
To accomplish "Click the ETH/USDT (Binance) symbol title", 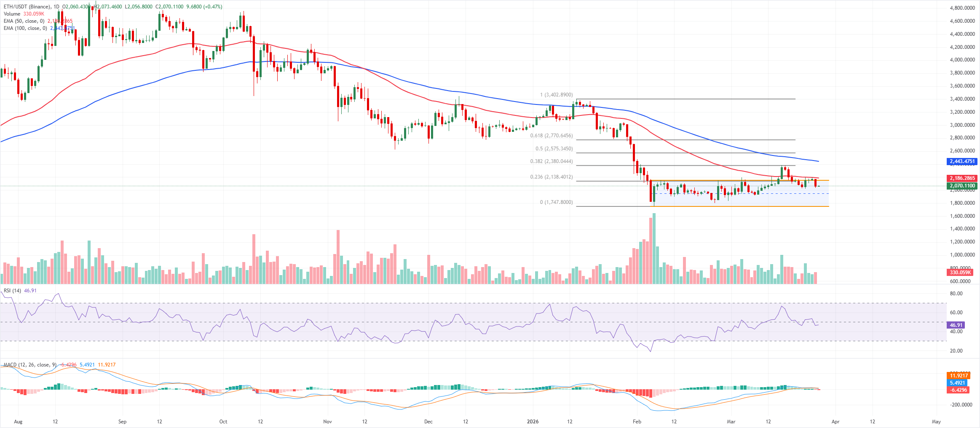I will click(27, 7).
